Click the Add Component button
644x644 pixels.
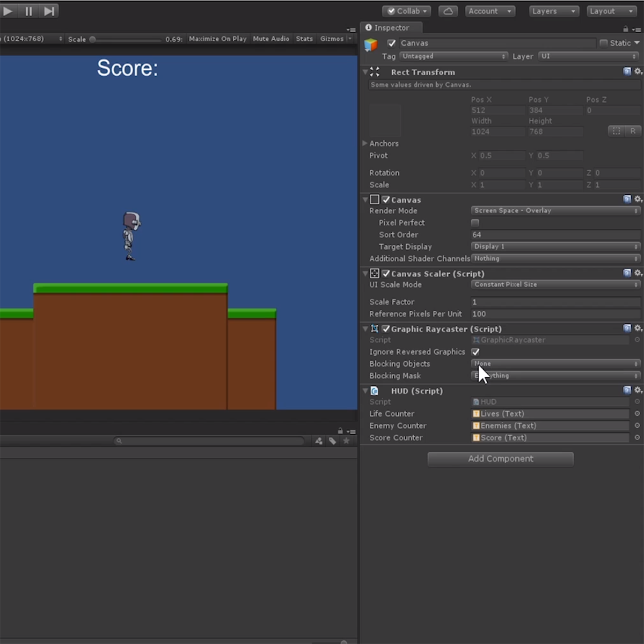coord(500,459)
